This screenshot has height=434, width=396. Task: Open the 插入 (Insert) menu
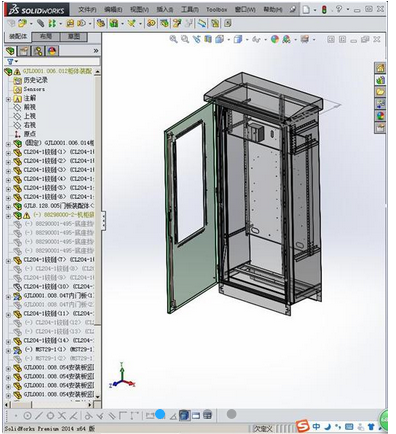click(165, 10)
